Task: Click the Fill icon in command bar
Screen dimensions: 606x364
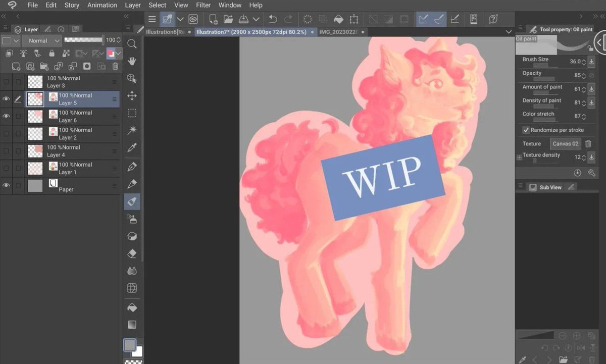Action: coord(338,19)
